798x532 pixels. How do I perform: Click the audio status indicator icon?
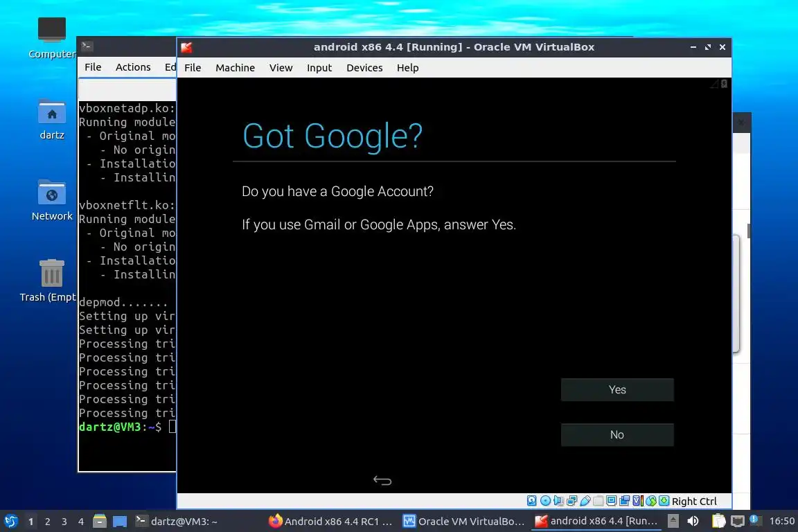pos(558,501)
